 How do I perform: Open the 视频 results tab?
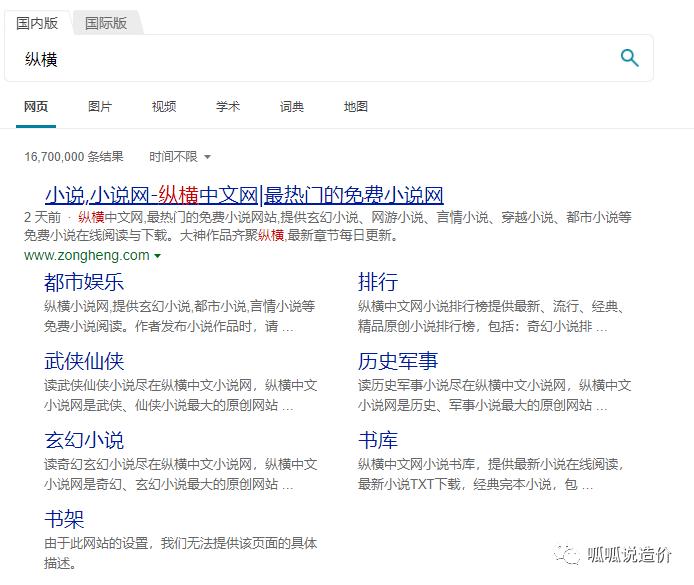point(164,107)
